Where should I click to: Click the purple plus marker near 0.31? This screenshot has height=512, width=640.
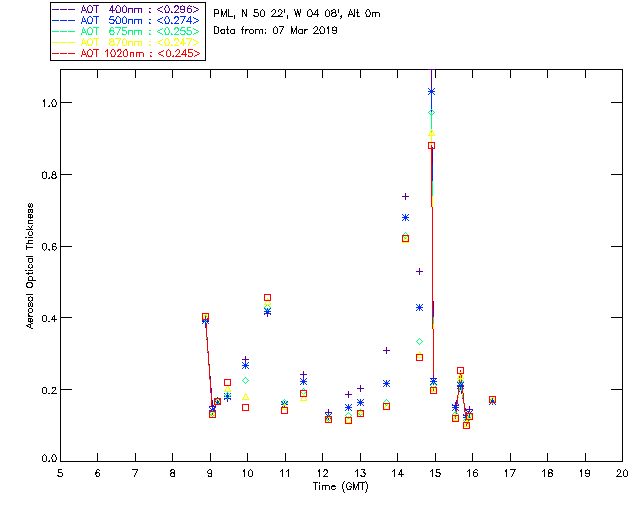click(387, 351)
